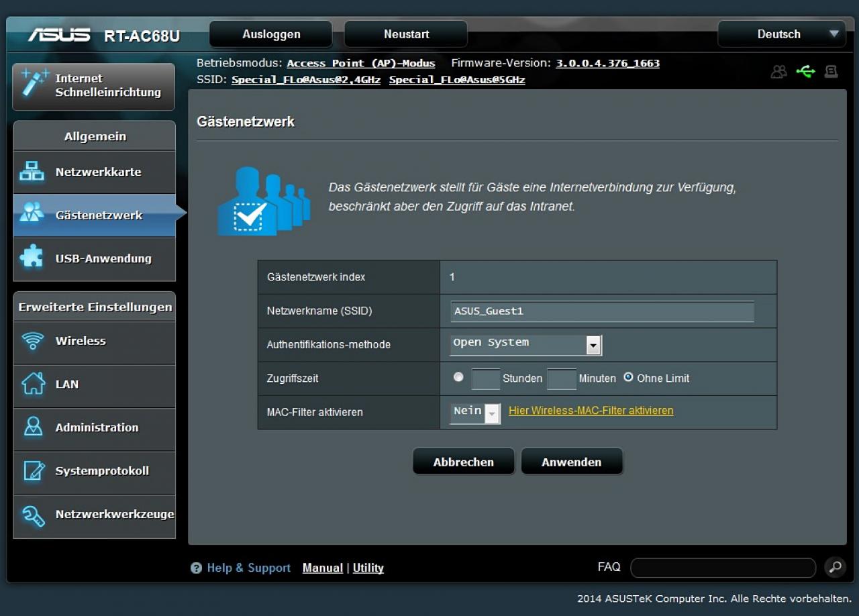Click the large guest network illustration
This screenshot has width=859, height=616.
(264, 201)
